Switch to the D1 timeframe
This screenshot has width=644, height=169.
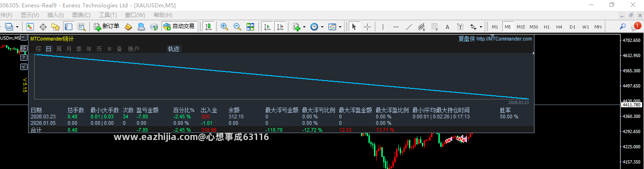point(572,27)
